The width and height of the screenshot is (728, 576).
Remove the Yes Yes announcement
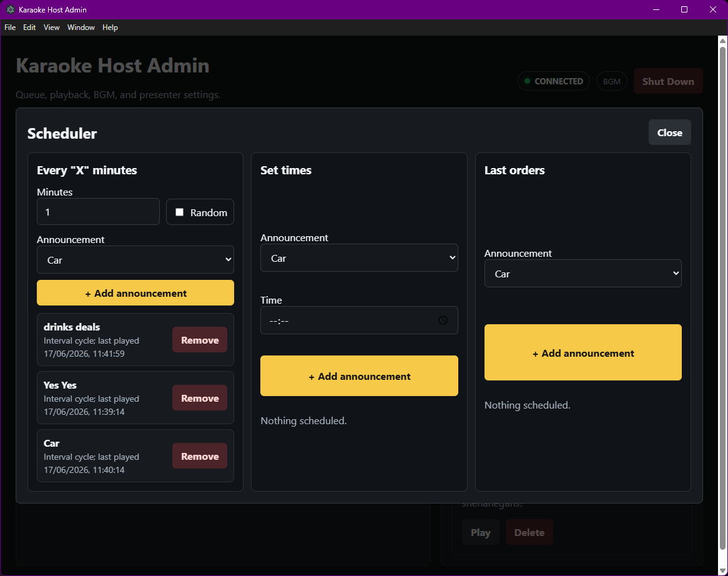200,397
